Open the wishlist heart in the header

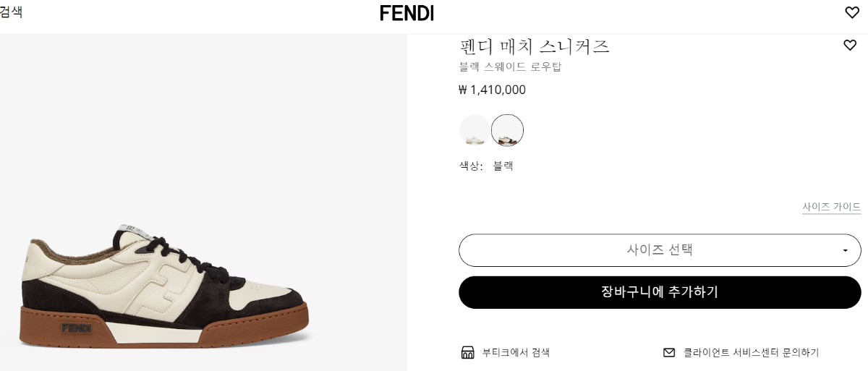852,12
